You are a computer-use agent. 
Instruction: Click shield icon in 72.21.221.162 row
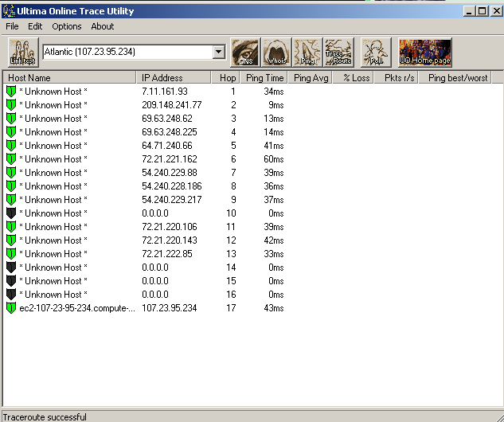(x=11, y=158)
